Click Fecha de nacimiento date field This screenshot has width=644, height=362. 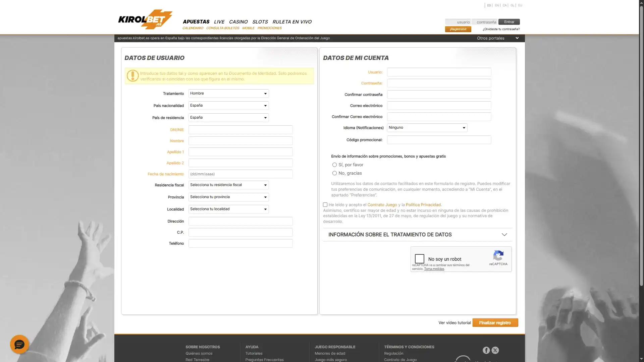point(240,174)
